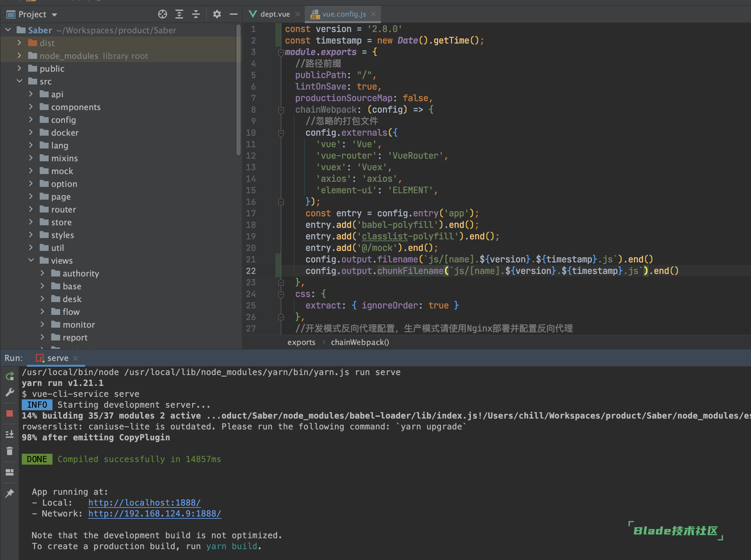Click chainWebpack() in the breadcrumb bar
This screenshot has width=751, height=560.
click(x=360, y=342)
